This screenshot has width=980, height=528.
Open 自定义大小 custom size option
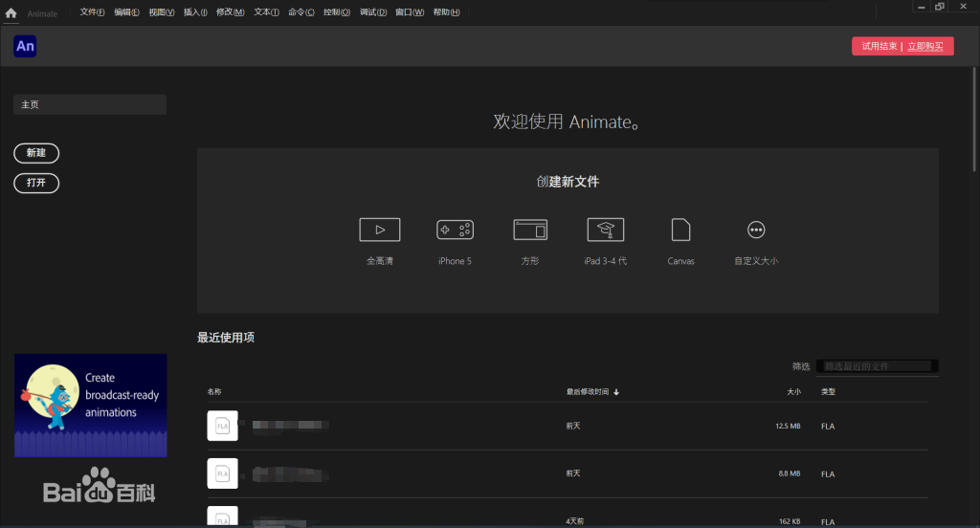[x=756, y=230]
